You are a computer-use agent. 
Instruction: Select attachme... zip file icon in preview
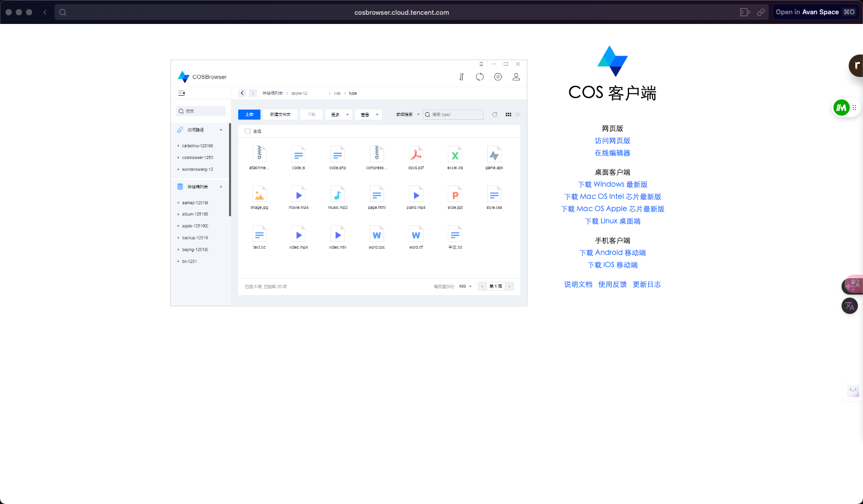(x=260, y=154)
